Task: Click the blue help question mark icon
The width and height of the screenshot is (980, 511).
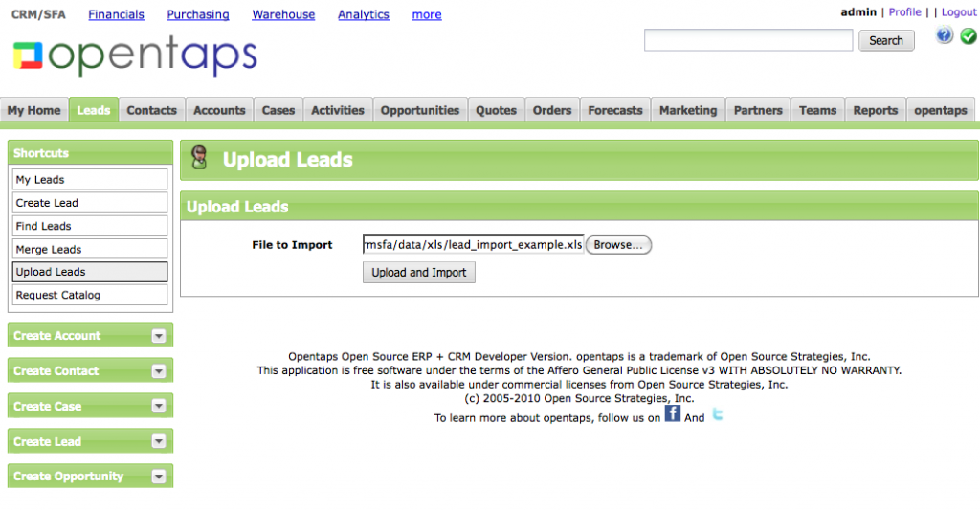Action: click(945, 36)
